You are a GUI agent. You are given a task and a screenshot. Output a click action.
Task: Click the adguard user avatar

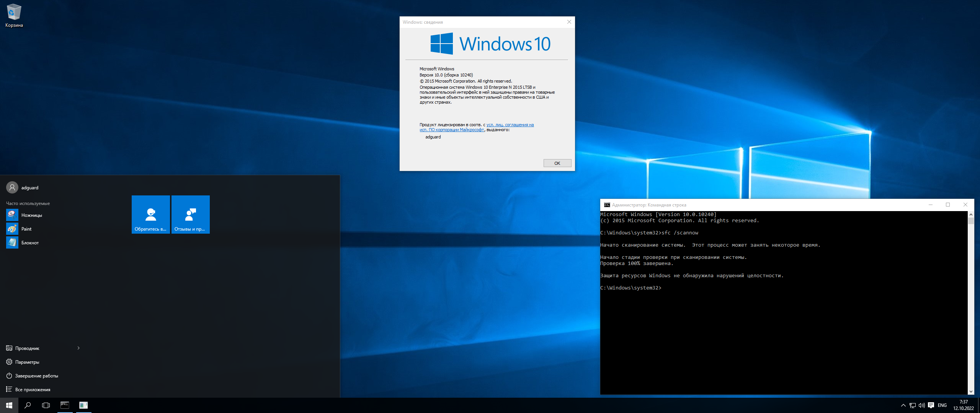pyautogui.click(x=12, y=187)
